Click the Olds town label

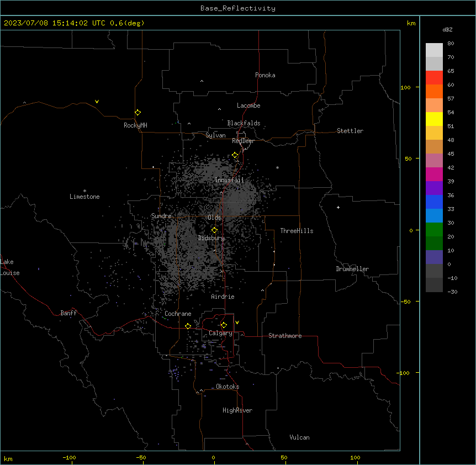(x=214, y=218)
